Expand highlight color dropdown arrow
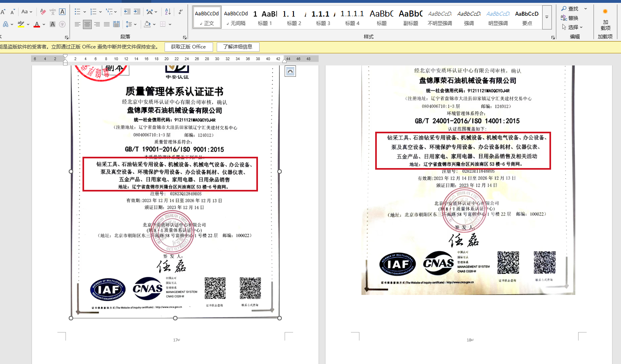621x364 pixels. [x=28, y=24]
